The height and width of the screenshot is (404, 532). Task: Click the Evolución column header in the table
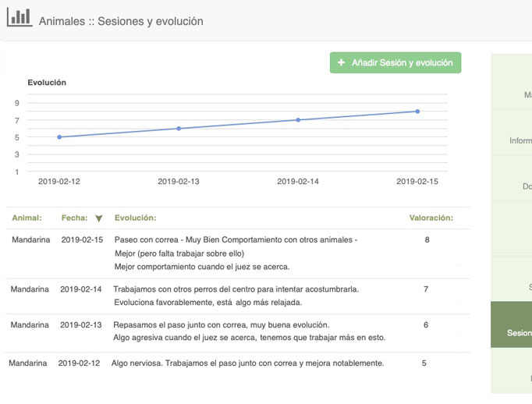pyautogui.click(x=135, y=218)
